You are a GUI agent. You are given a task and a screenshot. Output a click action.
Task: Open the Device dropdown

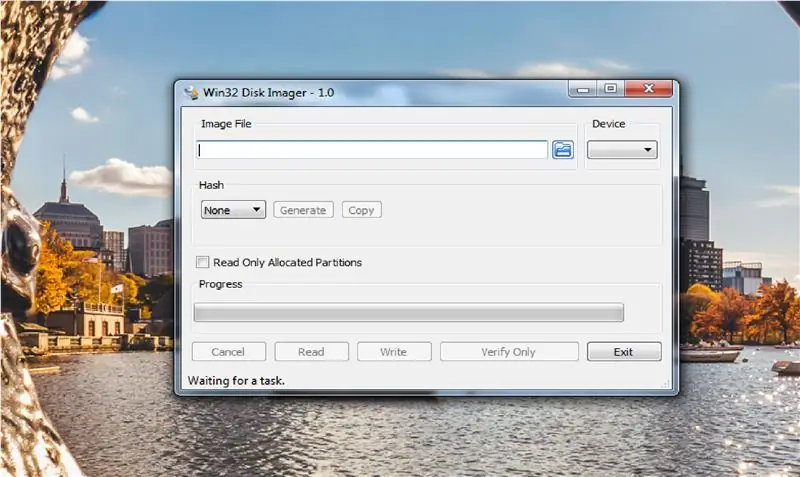(x=622, y=149)
